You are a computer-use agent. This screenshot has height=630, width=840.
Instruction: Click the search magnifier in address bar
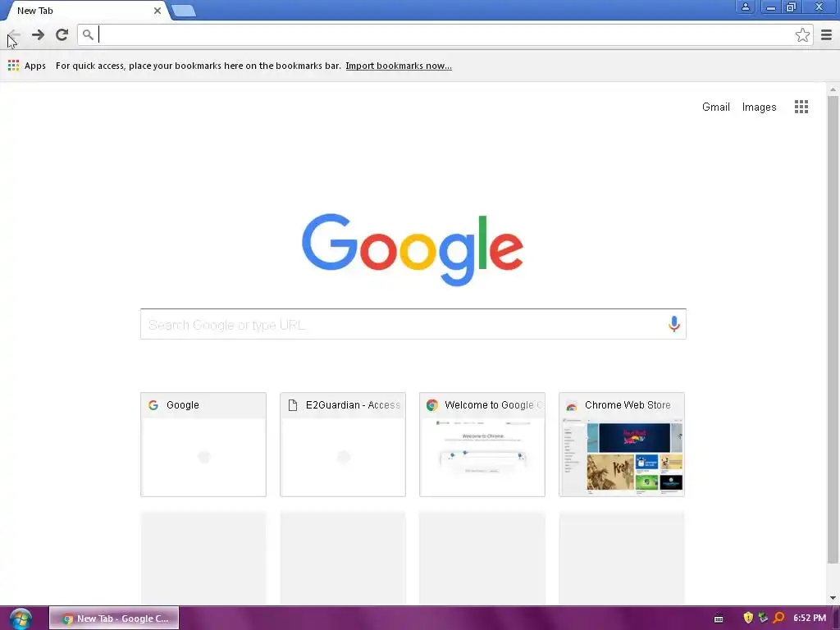click(88, 34)
